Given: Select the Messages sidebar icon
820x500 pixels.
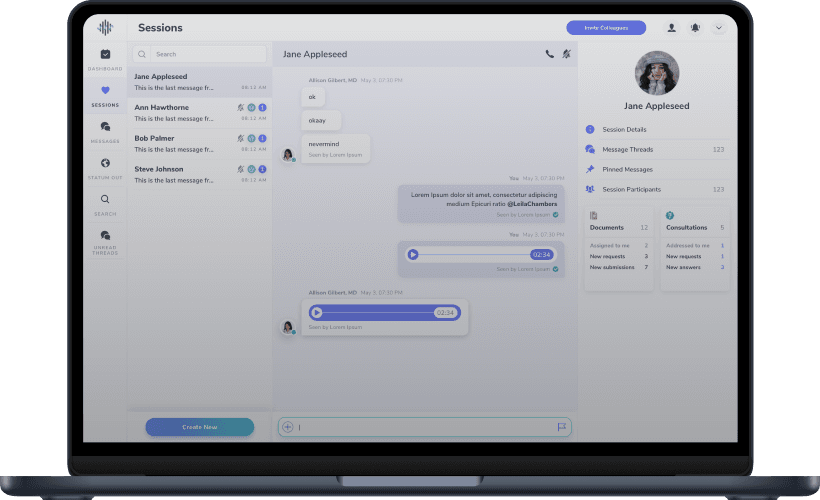Looking at the screenshot, I should pos(105,127).
